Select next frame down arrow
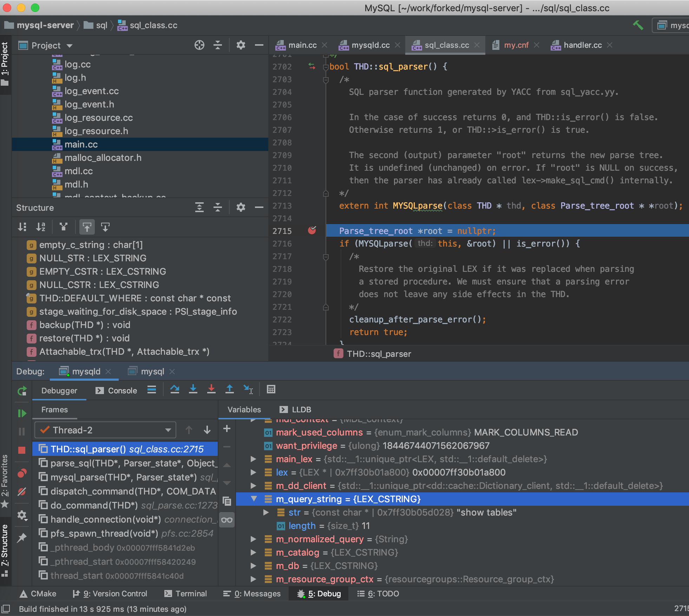 (207, 430)
